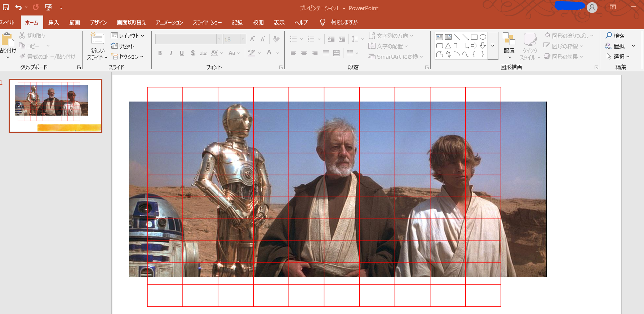The width and height of the screenshot is (644, 314).
Task: Toggle Underline formatting
Action: click(x=182, y=53)
